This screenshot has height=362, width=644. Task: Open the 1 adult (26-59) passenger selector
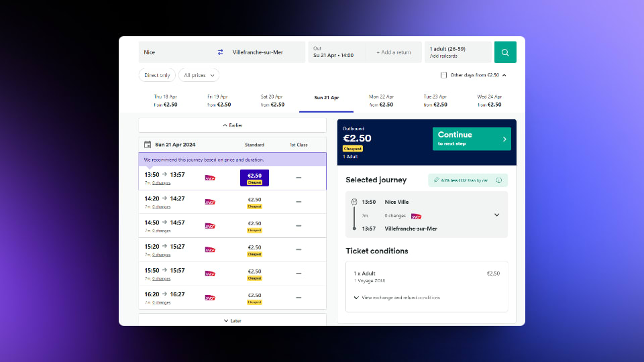(458, 52)
